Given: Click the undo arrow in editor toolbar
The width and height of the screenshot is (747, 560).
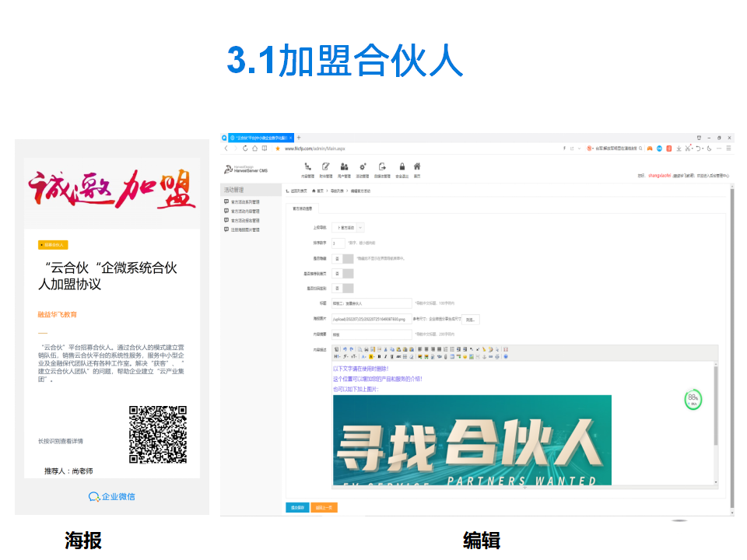Looking at the screenshot, I should point(345,349).
